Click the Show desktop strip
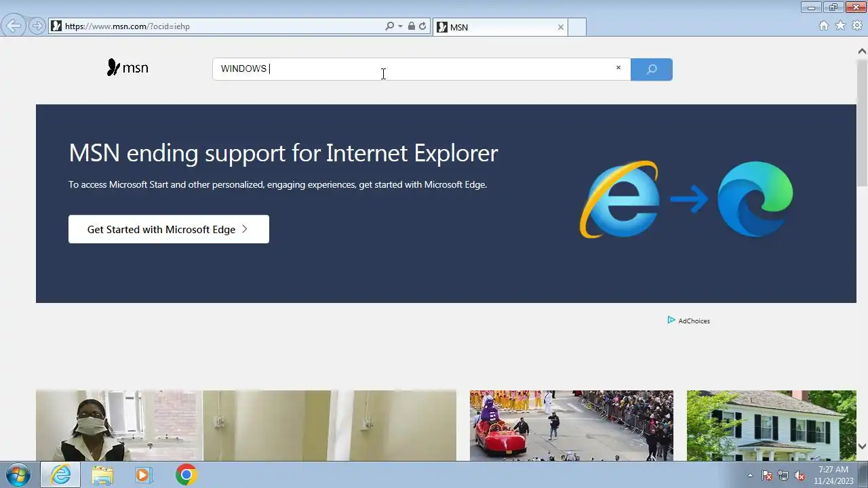This screenshot has height=488, width=868. [863, 475]
